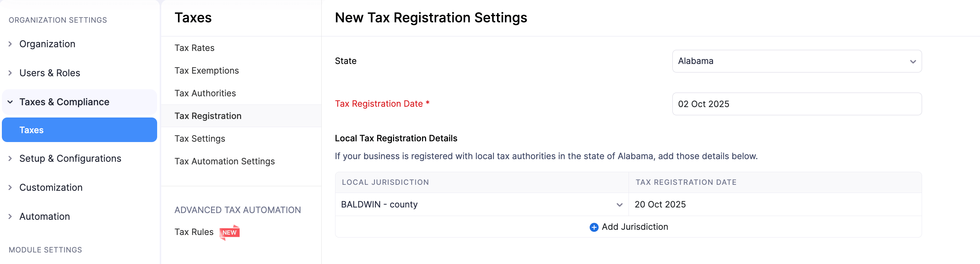Click the NEW badge next to Tax Rules
This screenshot has height=264, width=980.
(230, 232)
